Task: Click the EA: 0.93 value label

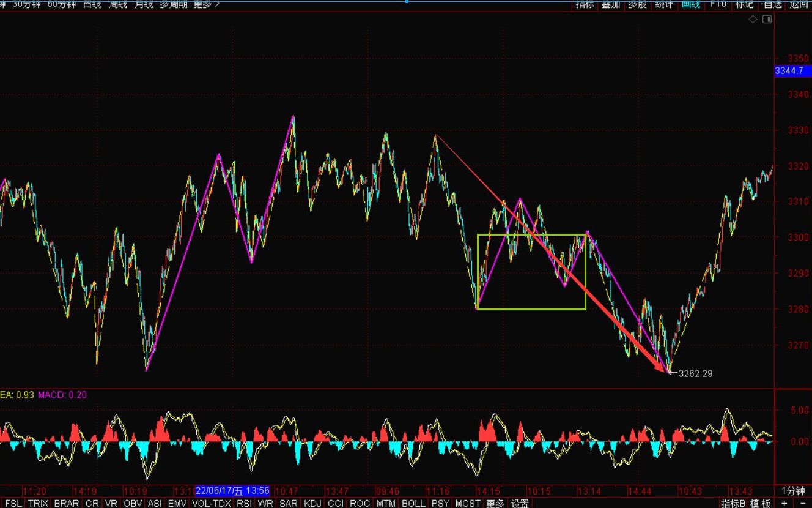Action: [x=17, y=395]
